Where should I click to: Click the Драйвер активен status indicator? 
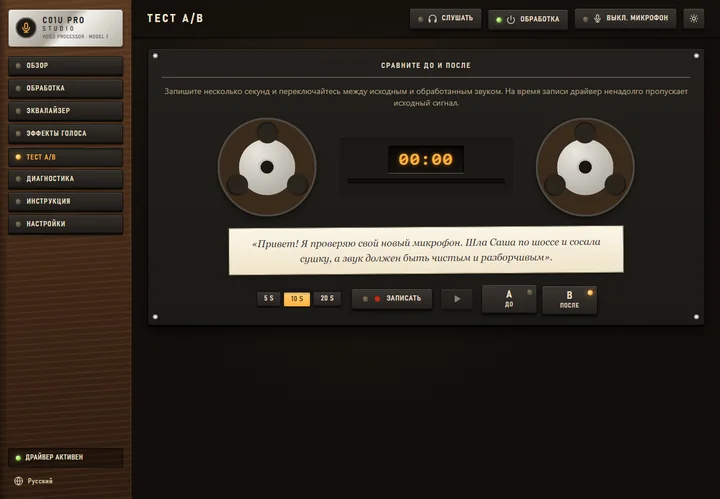pos(66,458)
